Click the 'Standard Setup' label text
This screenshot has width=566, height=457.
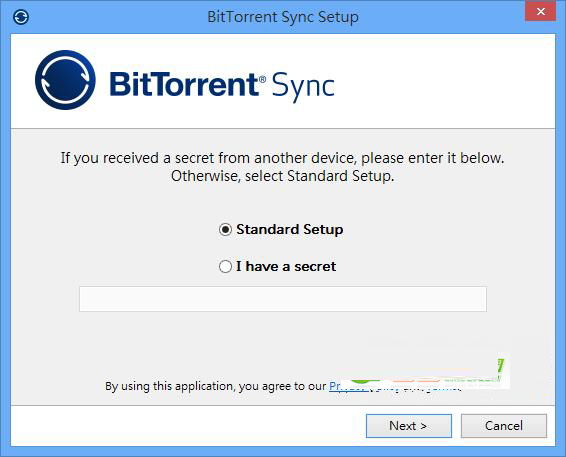pyautogui.click(x=289, y=230)
